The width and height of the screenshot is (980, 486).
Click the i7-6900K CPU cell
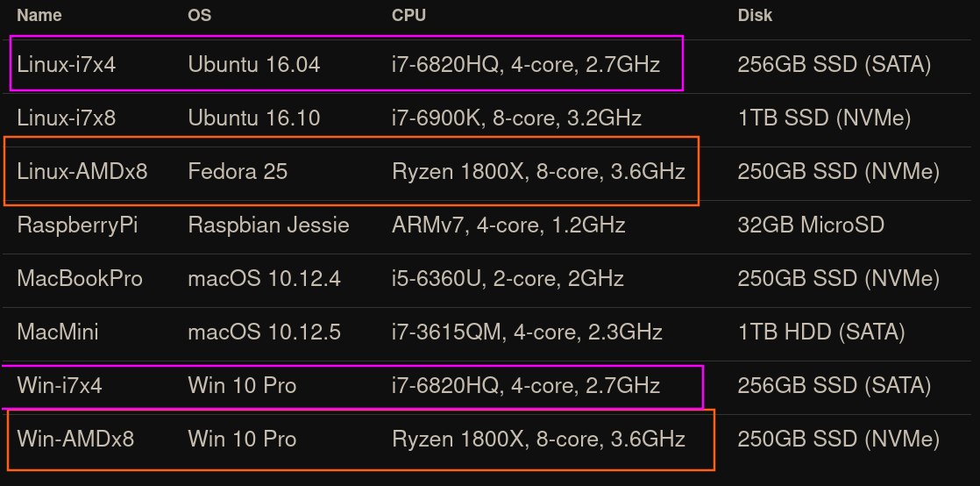click(517, 118)
